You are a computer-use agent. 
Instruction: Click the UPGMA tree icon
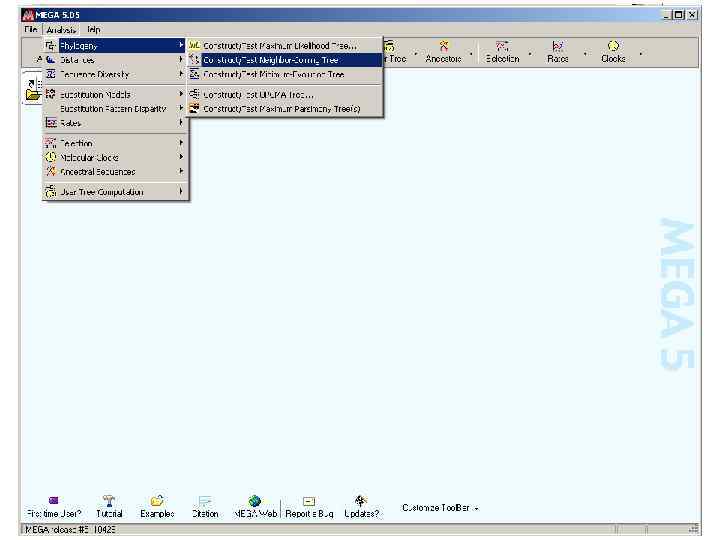click(195, 94)
